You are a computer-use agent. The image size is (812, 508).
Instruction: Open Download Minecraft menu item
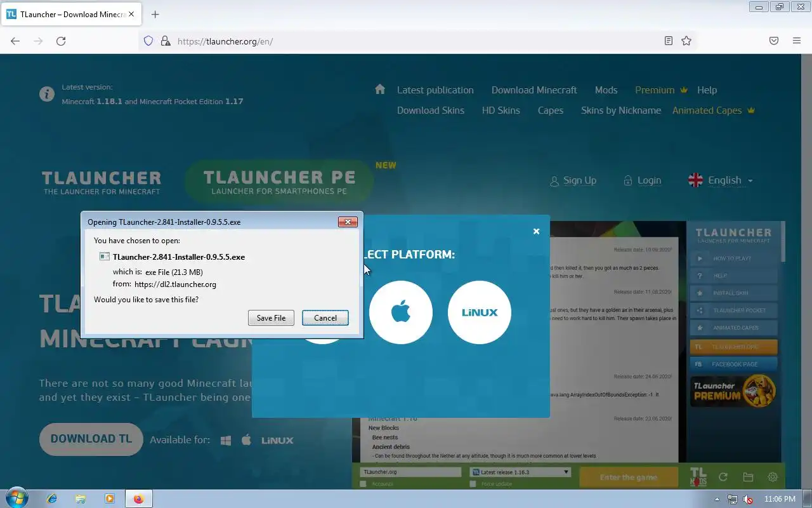pyautogui.click(x=534, y=90)
